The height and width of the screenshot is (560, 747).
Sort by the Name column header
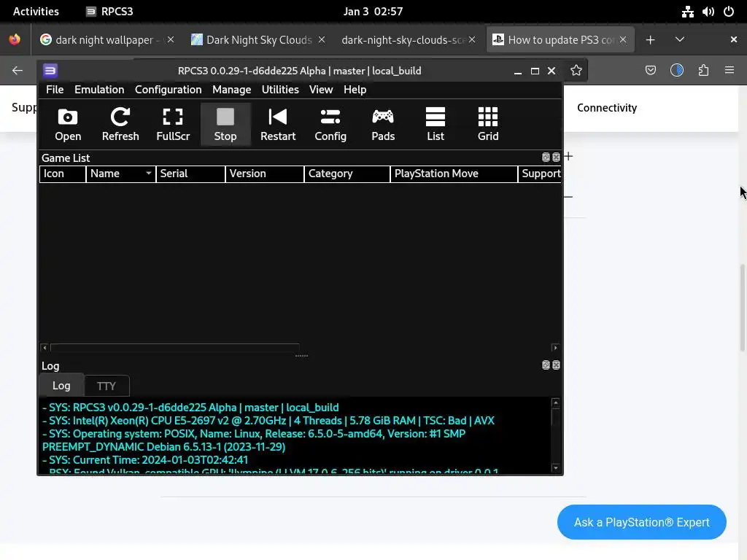[120, 174]
